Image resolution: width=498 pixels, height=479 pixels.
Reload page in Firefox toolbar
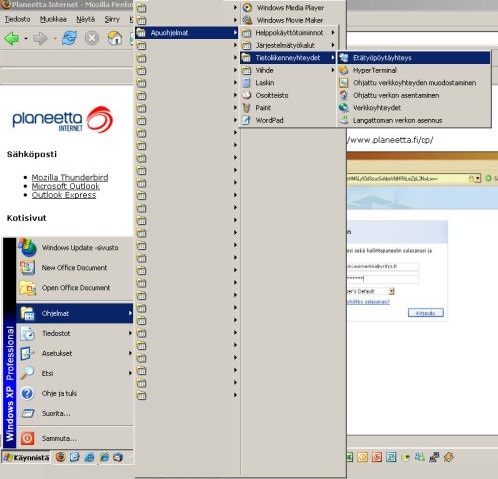pyautogui.click(x=69, y=38)
